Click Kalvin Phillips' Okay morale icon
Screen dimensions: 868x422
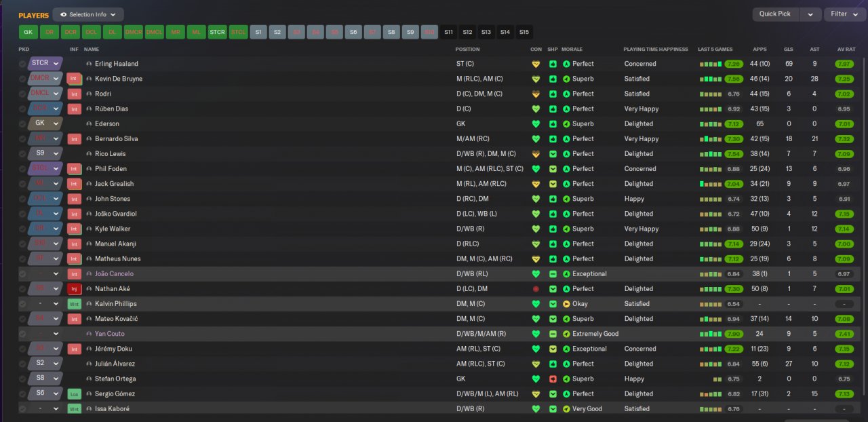[x=566, y=304]
